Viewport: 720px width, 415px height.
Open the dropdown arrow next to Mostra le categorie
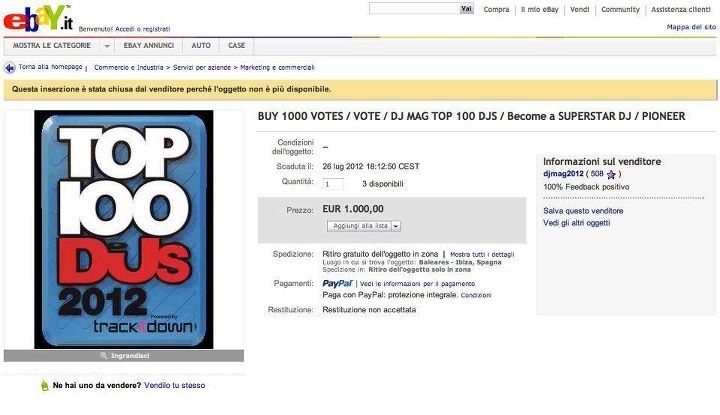coord(107,46)
